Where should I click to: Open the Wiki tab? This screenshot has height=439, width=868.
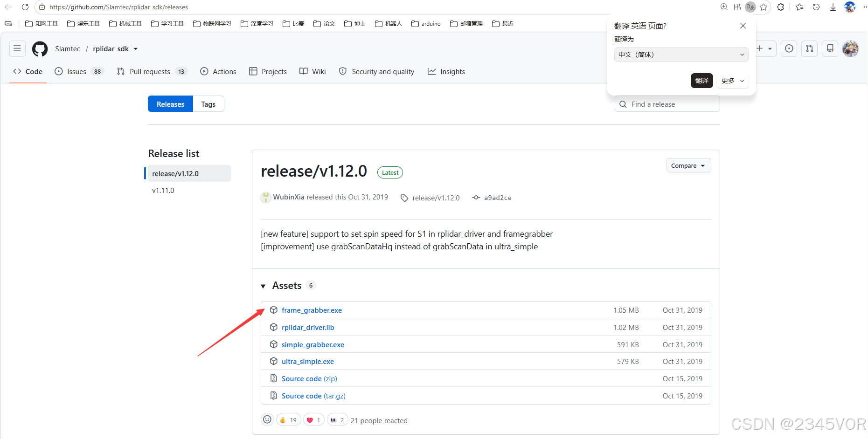click(x=313, y=71)
